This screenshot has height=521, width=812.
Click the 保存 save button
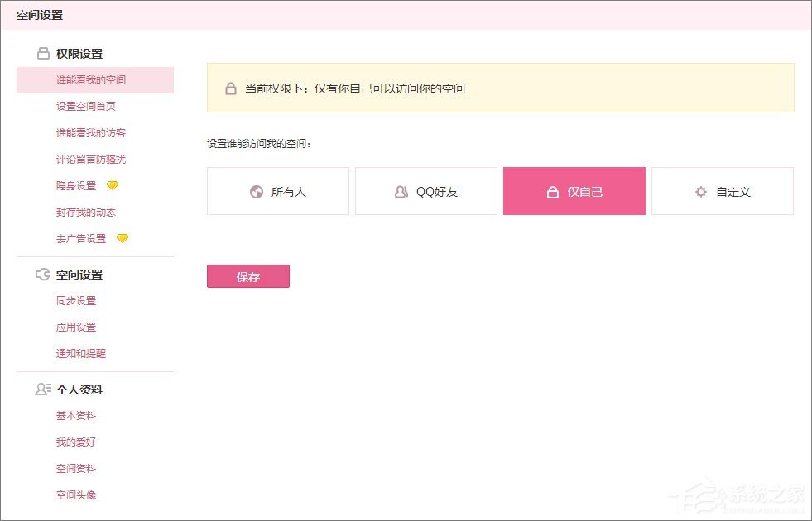[x=247, y=276]
